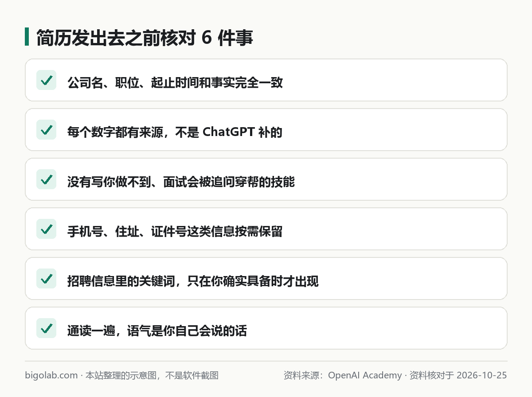Screen dimensions: 532x397
Task: Open the bigolab.com footer link
Action: [x=51, y=375]
